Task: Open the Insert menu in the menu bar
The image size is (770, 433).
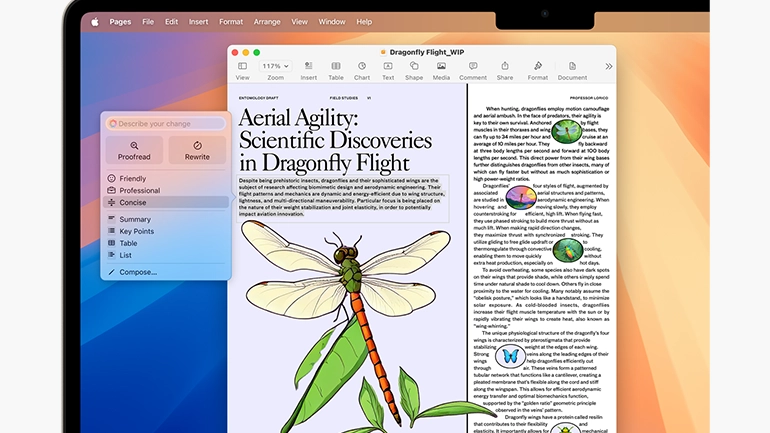Action: [198, 22]
